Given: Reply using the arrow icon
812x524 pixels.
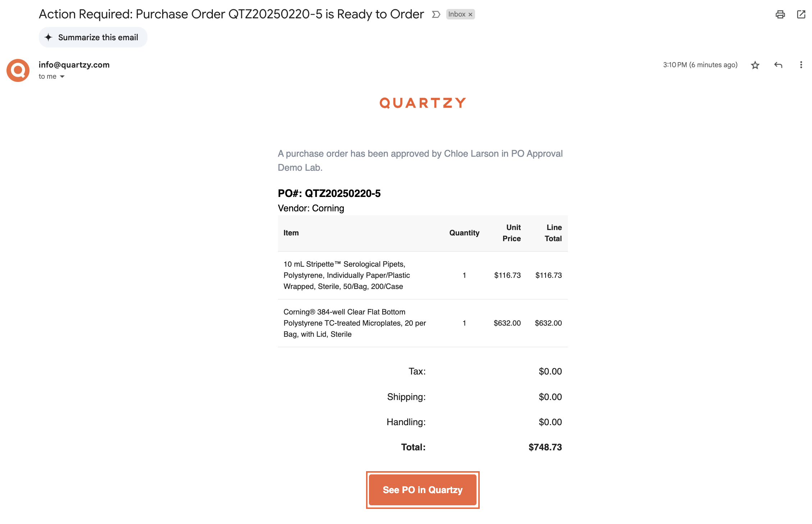Looking at the screenshot, I should pyautogui.click(x=778, y=65).
